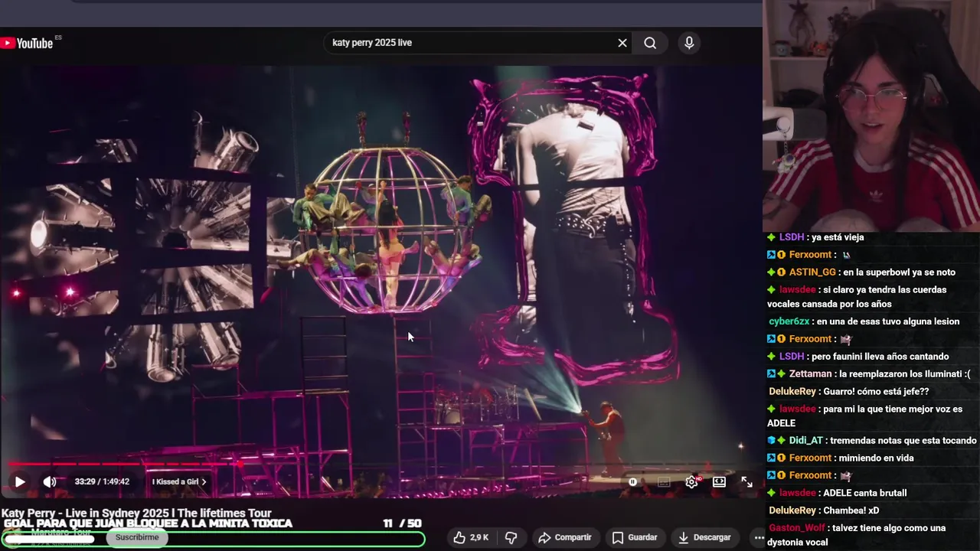Dislike the video
The width and height of the screenshot is (980, 551).
pos(511,538)
